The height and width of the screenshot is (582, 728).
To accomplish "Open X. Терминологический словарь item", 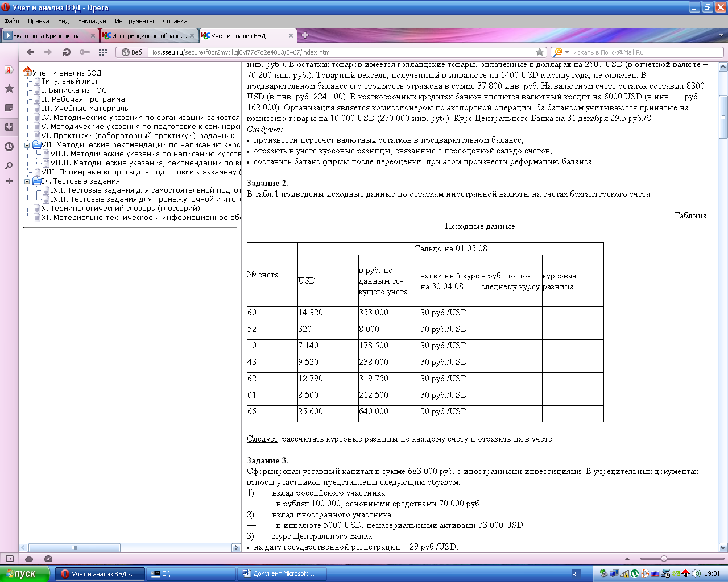I will click(121, 209).
